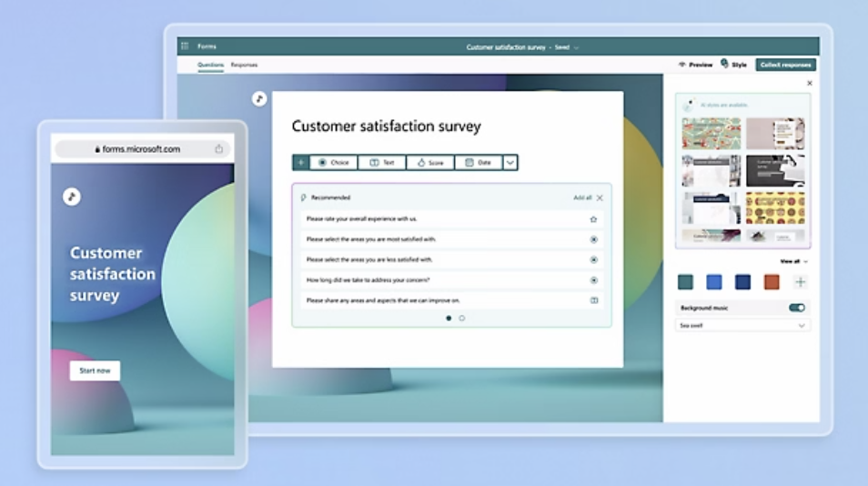This screenshot has width=868, height=486.
Task: Open the Questions tab
Action: point(210,66)
